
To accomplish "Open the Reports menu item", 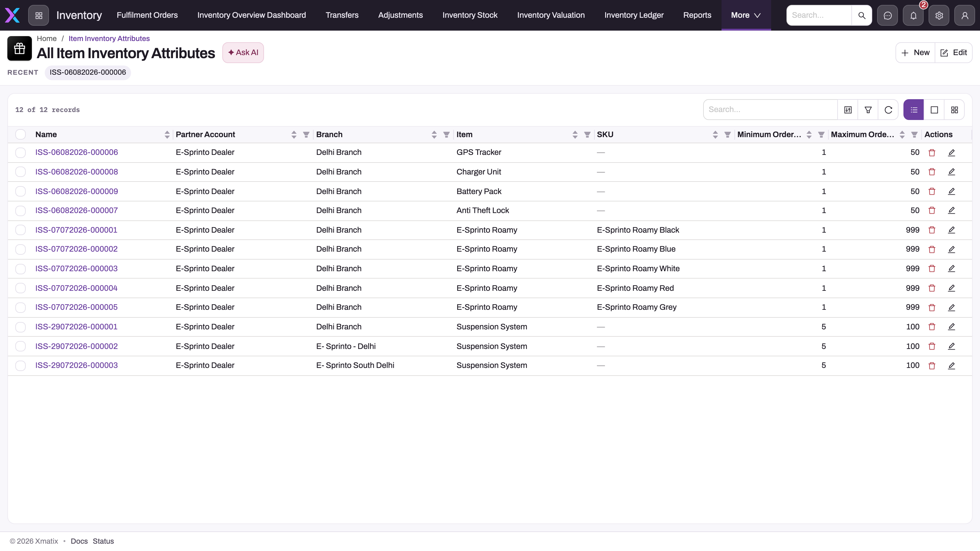I will [x=697, y=15].
